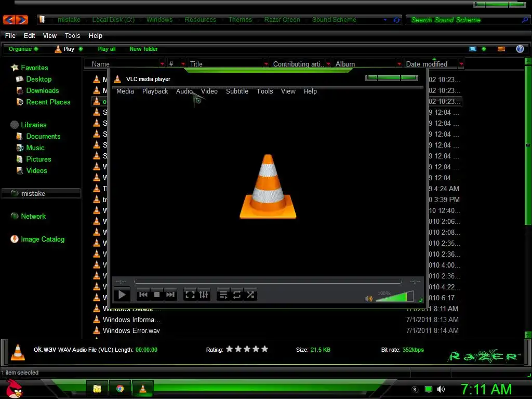Toggle the preview pane icon
532x399 pixels.
click(x=501, y=49)
